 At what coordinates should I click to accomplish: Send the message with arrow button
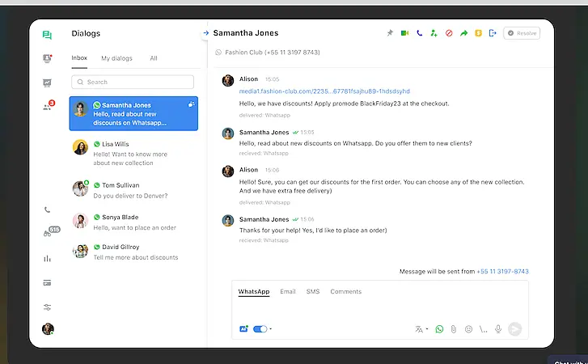click(x=515, y=328)
